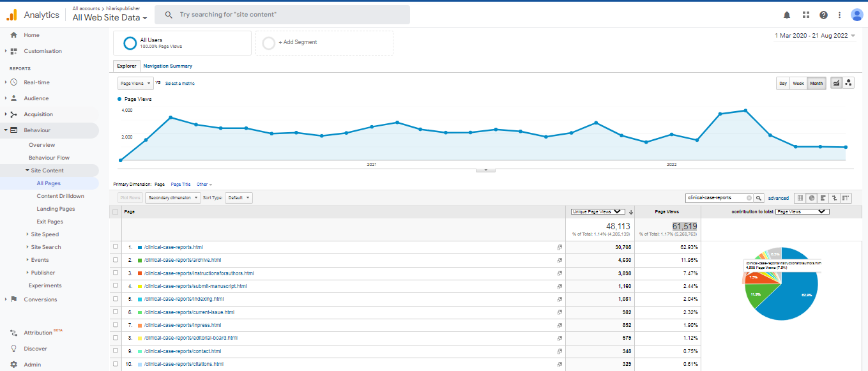Select the pie chart percentage view icon

pos(811,198)
